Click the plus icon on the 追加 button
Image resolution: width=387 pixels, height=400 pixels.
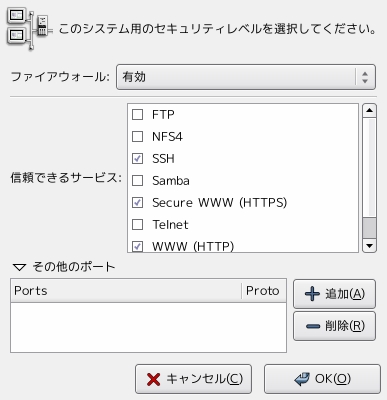pyautogui.click(x=312, y=294)
